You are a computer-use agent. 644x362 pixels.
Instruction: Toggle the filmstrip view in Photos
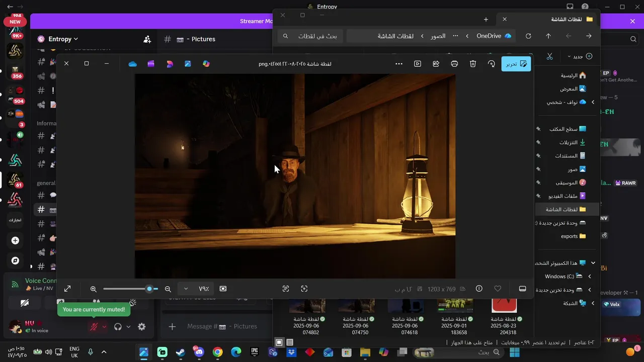(522, 289)
